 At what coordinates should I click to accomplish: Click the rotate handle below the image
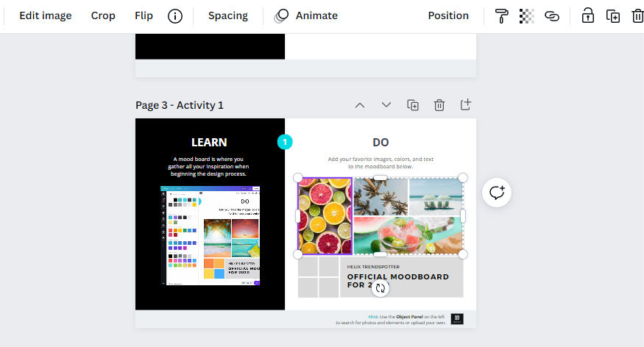pos(381,288)
